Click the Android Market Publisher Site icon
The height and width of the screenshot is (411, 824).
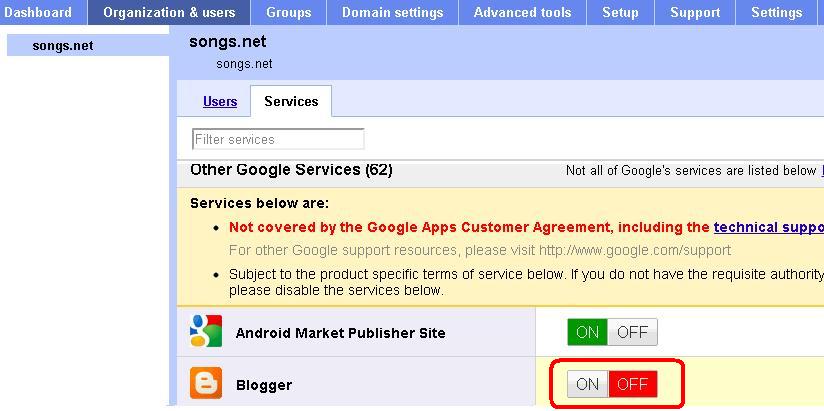(206, 331)
